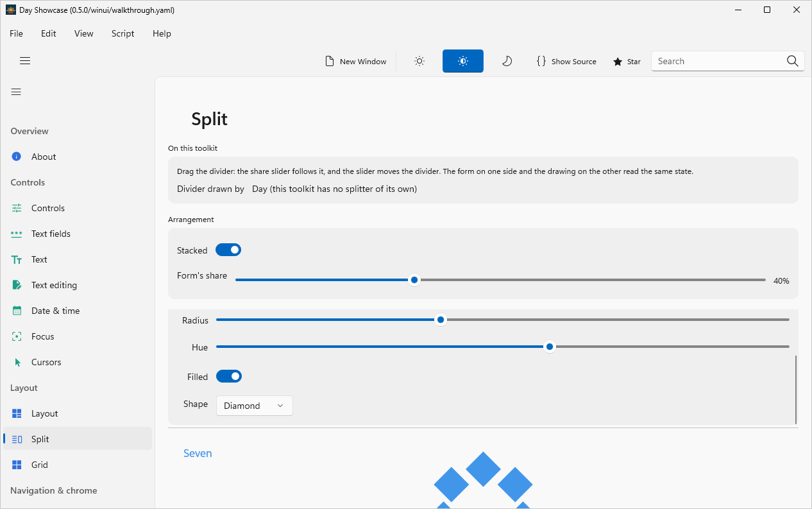This screenshot has width=812, height=509.
Task: Click the Layout tiles icon
Action: 17,413
